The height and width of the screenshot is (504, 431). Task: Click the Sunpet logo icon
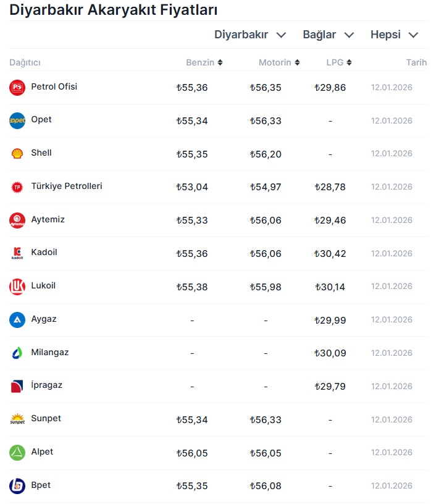[17, 419]
